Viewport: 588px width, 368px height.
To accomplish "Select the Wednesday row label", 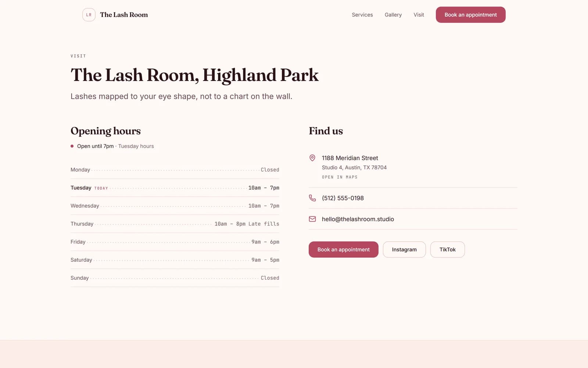I will [x=85, y=206].
